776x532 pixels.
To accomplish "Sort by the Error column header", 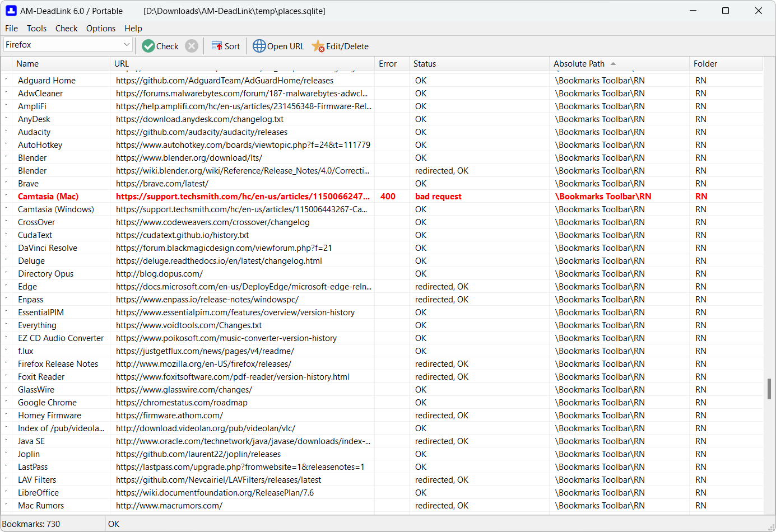I will (392, 64).
